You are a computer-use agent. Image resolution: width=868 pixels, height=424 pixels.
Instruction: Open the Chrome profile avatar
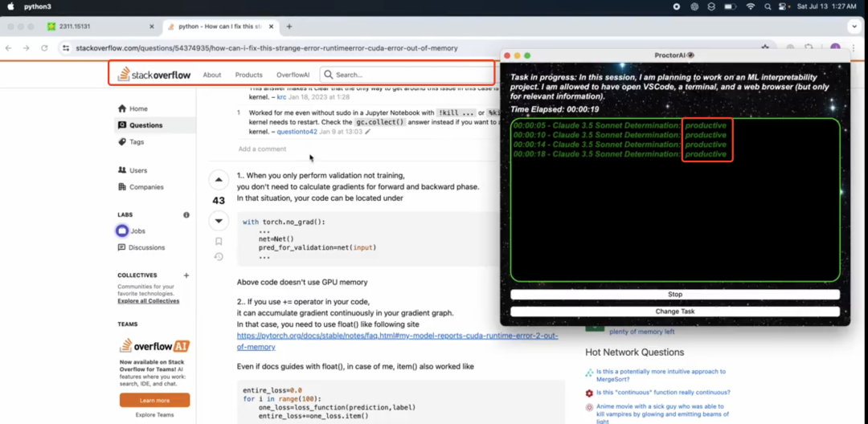(x=836, y=48)
